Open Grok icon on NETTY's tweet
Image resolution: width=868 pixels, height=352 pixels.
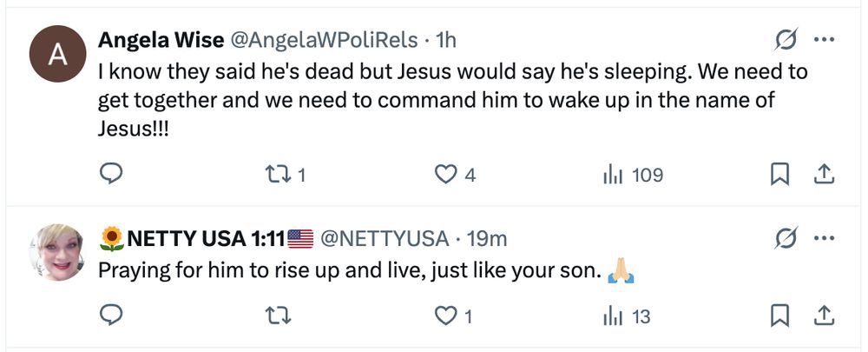coord(786,237)
